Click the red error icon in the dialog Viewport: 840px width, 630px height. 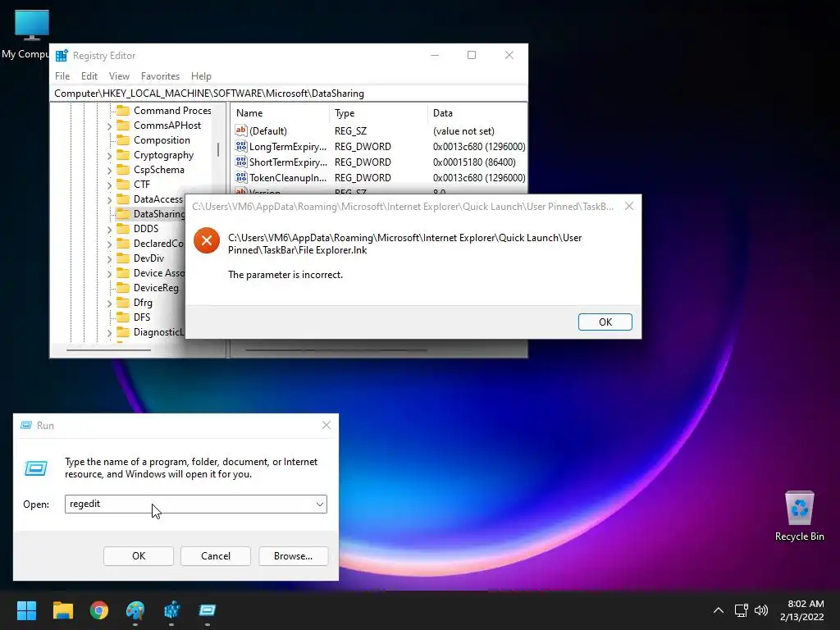click(207, 240)
